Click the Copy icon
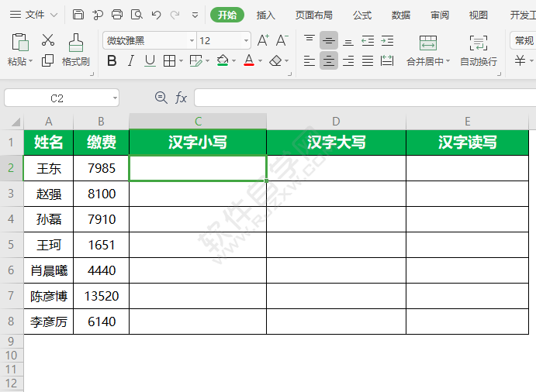This screenshot has width=536, height=392. pos(47,60)
